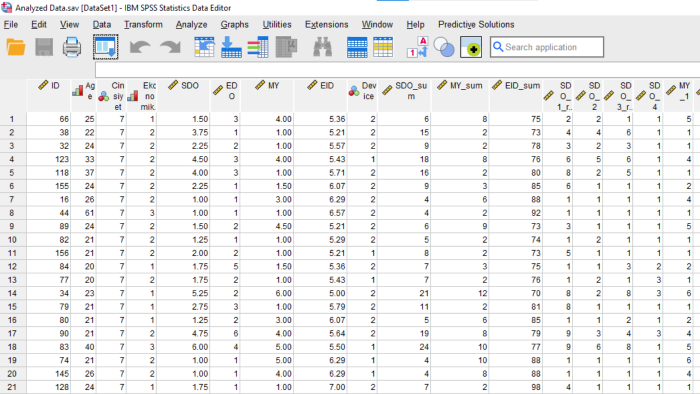Click MY cell with value 6.00
Viewport: 700px width, 394px height.
(267, 293)
